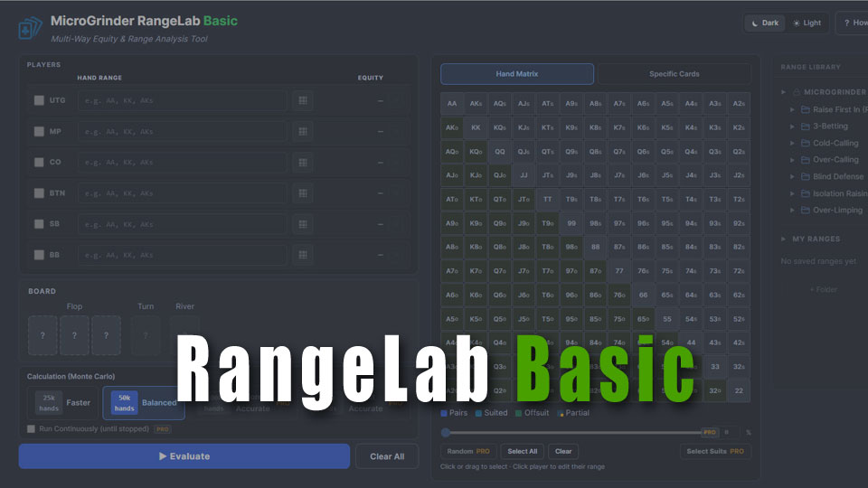Click lock icon next to MICROGRINDER library
Screen dimensions: 868x488
point(797,92)
